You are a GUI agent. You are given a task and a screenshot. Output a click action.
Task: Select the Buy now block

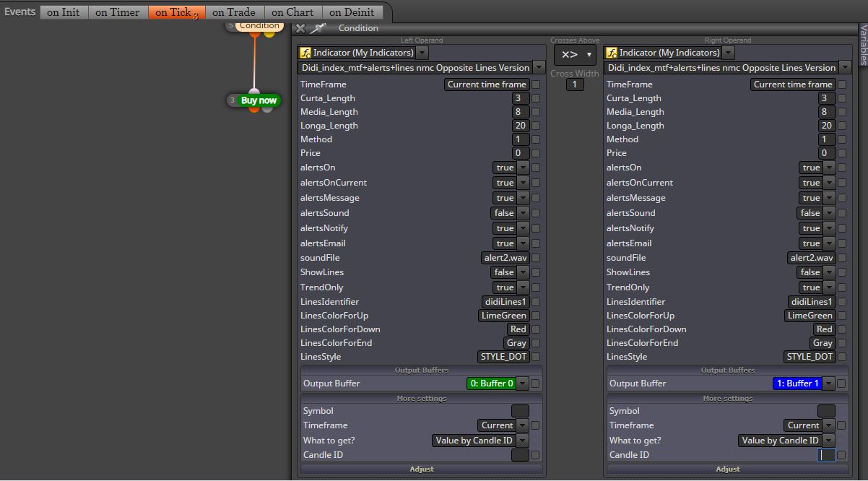(259, 100)
